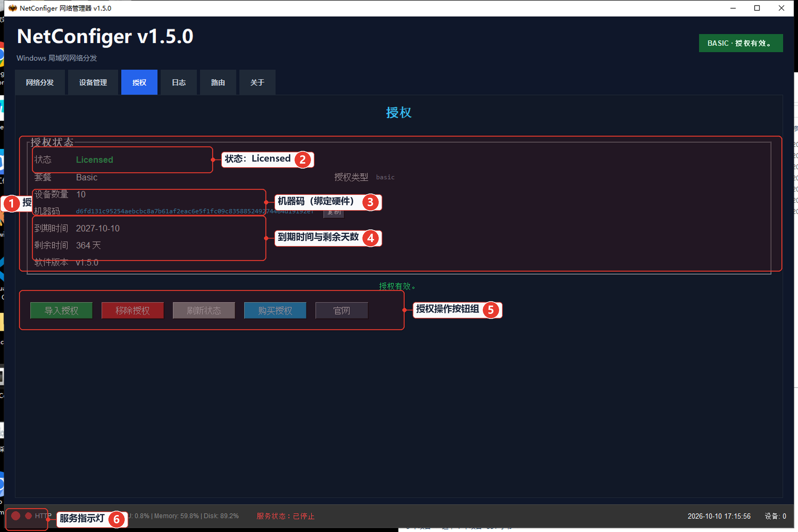
Task: Click the machine code hash string
Action: (195, 211)
